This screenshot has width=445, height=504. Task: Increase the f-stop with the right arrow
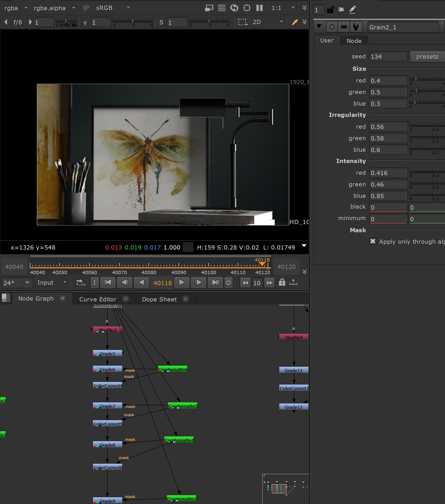[x=30, y=22]
